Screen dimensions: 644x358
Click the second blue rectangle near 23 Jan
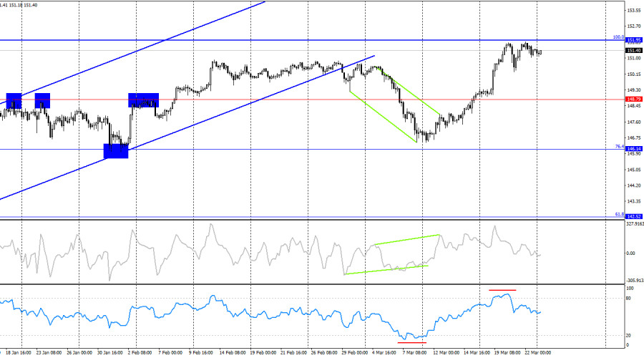click(x=42, y=101)
